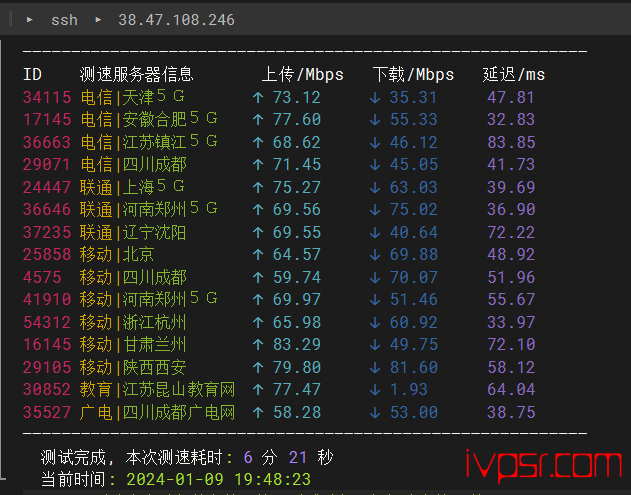Click download arrow in 移动 陕西西安 row
This screenshot has height=495, width=631.
tap(374, 367)
